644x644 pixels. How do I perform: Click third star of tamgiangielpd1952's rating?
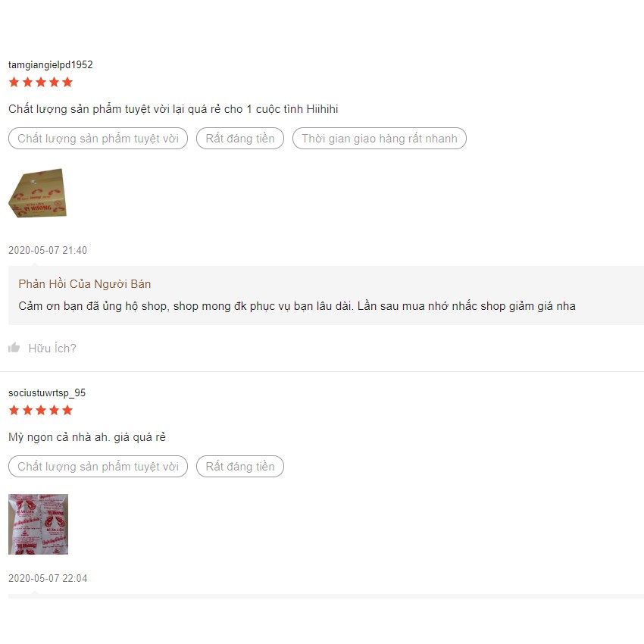[41, 82]
